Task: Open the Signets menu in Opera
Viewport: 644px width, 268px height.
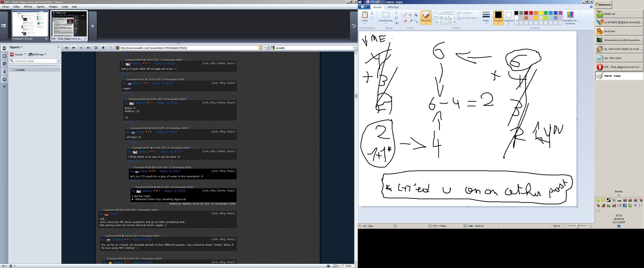Action: coord(40,7)
